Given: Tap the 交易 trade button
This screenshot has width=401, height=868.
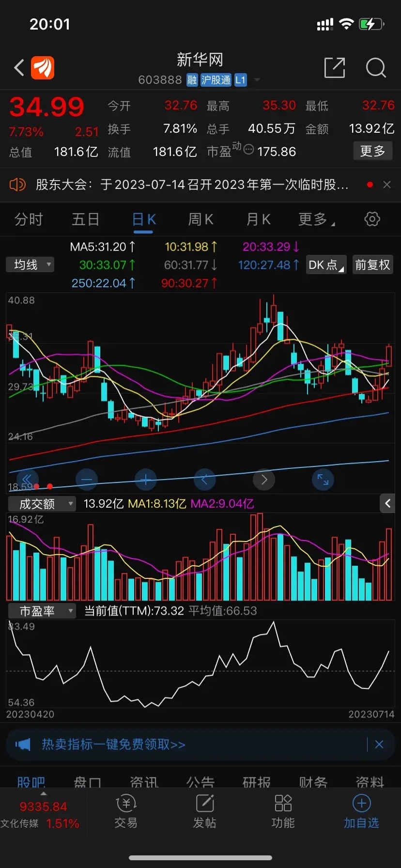Looking at the screenshot, I should pos(126,812).
